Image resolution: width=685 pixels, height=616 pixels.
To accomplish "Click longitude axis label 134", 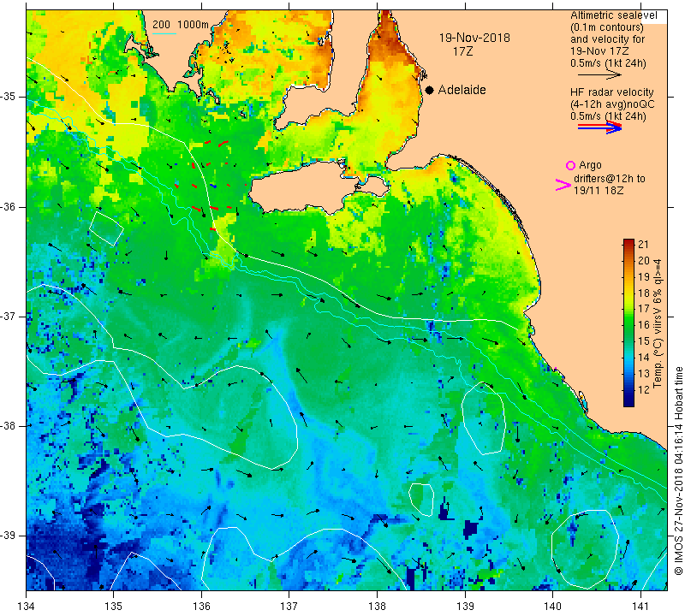I will pyautogui.click(x=27, y=607).
